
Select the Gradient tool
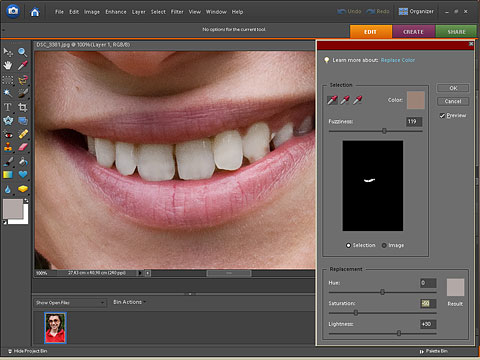coord(8,175)
